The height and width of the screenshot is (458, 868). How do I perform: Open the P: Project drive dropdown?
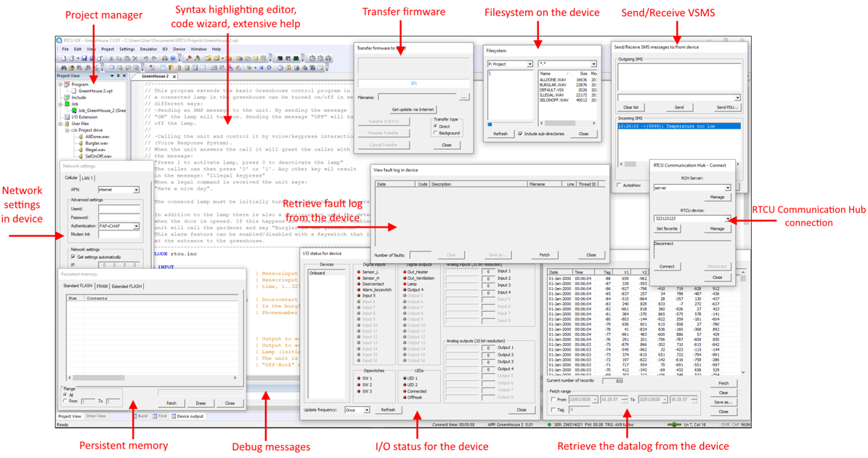pos(530,64)
